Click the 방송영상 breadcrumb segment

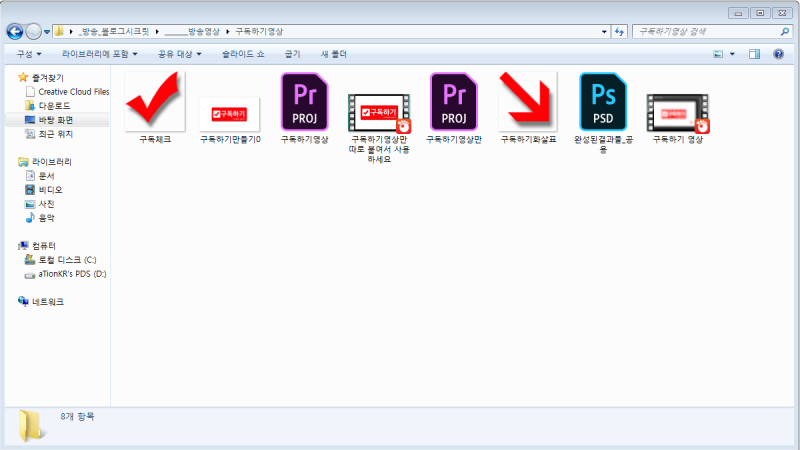point(192,32)
